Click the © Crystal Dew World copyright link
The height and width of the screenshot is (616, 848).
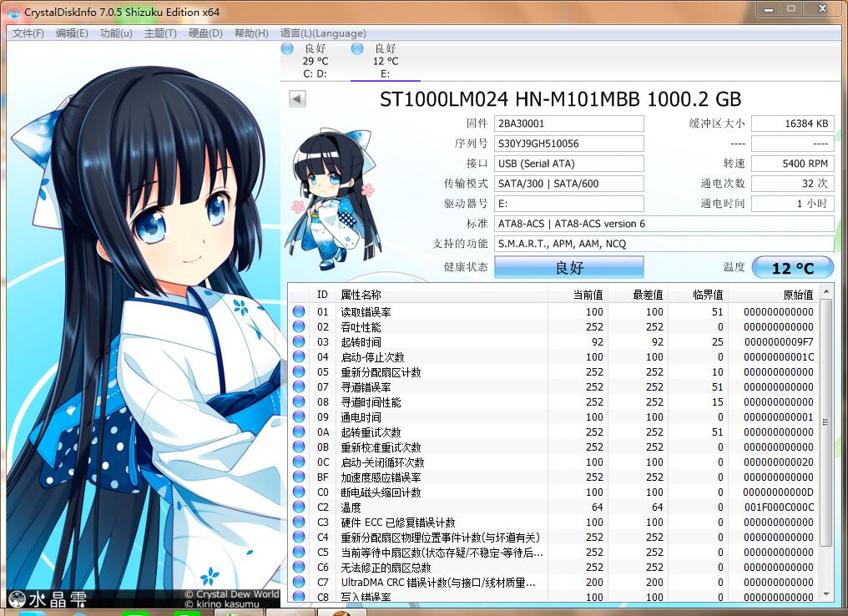click(232, 593)
